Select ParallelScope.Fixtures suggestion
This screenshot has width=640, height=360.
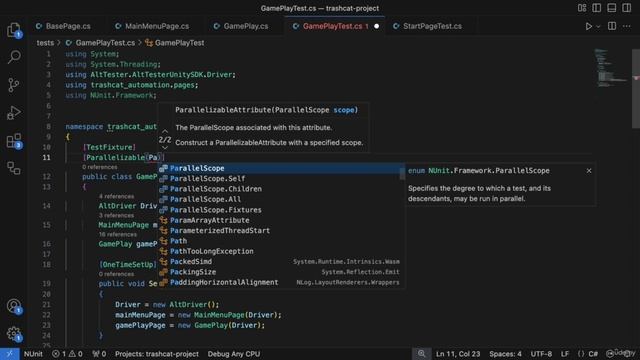coord(281,210)
